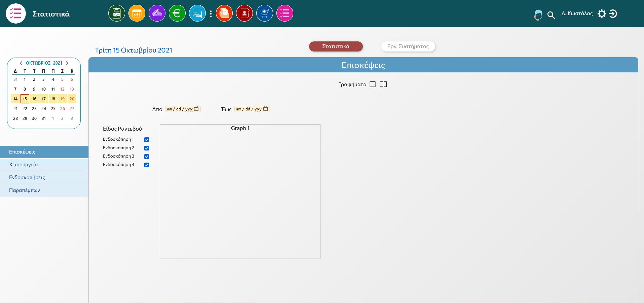Open the Από date picker calendar icon

196,109
